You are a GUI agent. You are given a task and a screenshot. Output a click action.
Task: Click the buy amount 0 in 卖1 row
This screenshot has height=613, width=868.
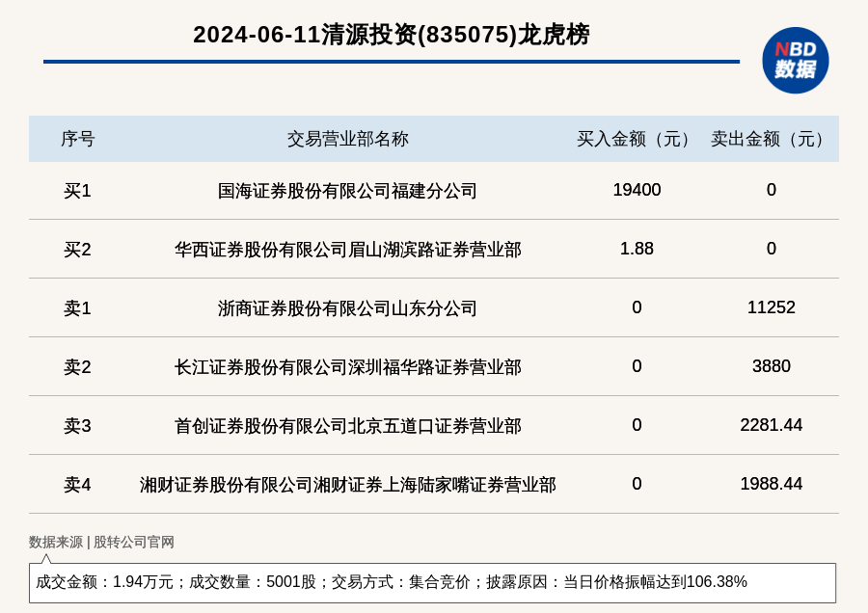(x=637, y=307)
